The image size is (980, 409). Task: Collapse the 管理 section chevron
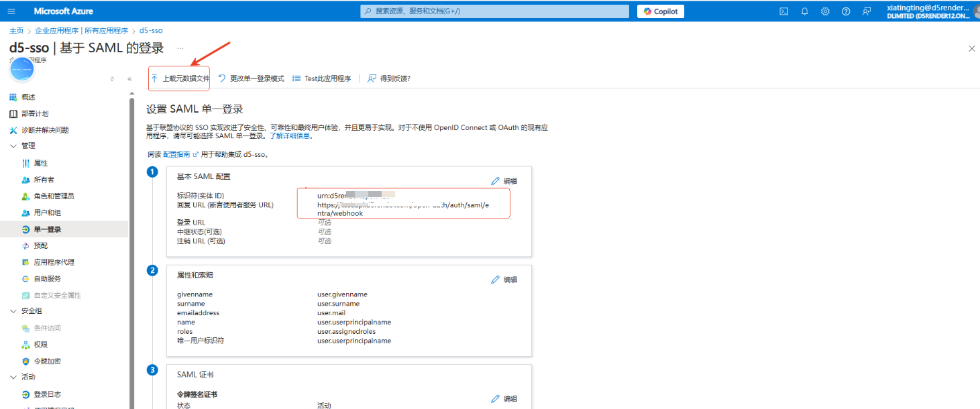(x=13, y=145)
